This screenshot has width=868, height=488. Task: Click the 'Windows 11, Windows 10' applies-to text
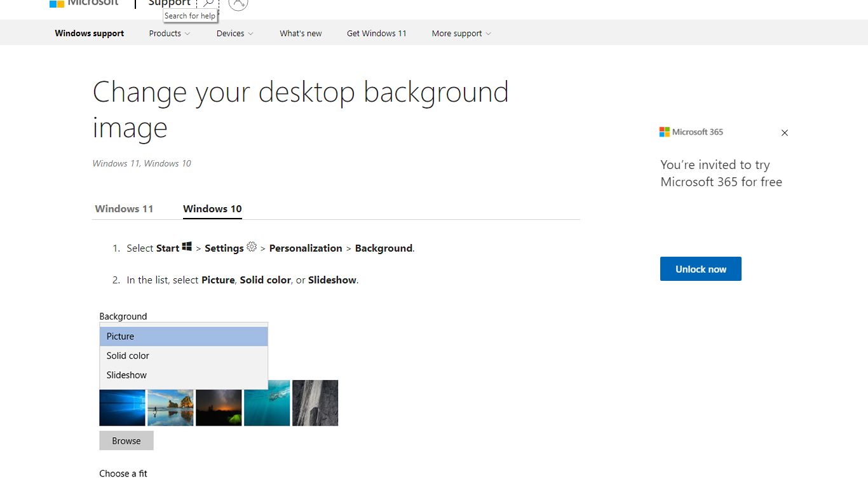[142, 163]
